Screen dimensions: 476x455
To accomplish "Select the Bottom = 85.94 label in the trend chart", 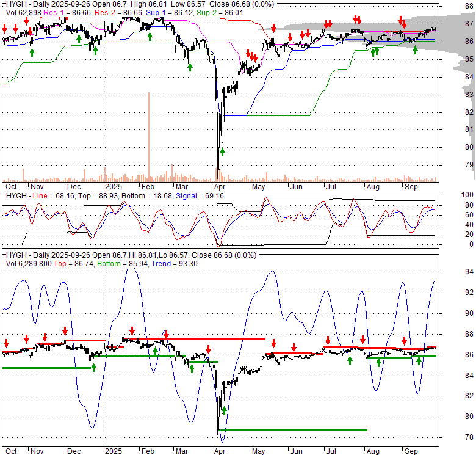I will (x=123, y=264).
